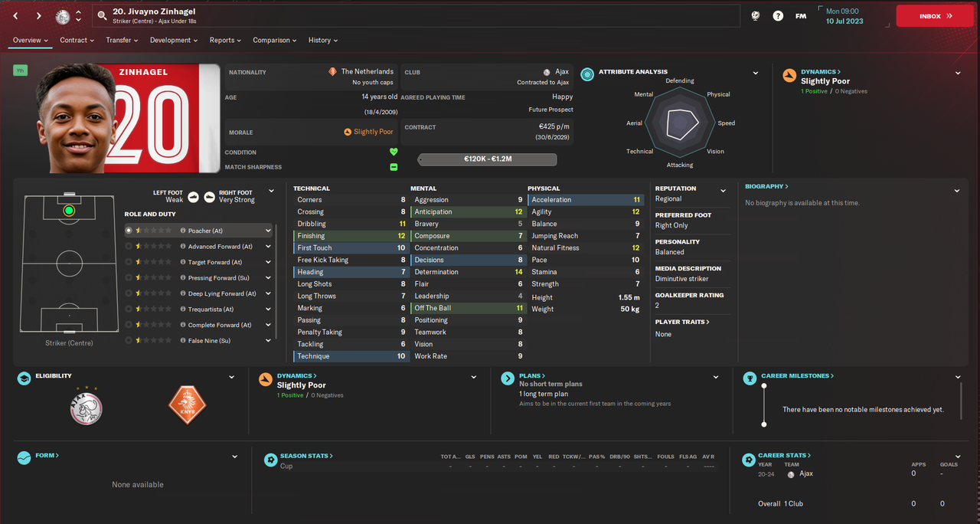Click the attribute analysis radar chart
Image resolution: width=980 pixels, height=524 pixels.
pyautogui.click(x=680, y=123)
